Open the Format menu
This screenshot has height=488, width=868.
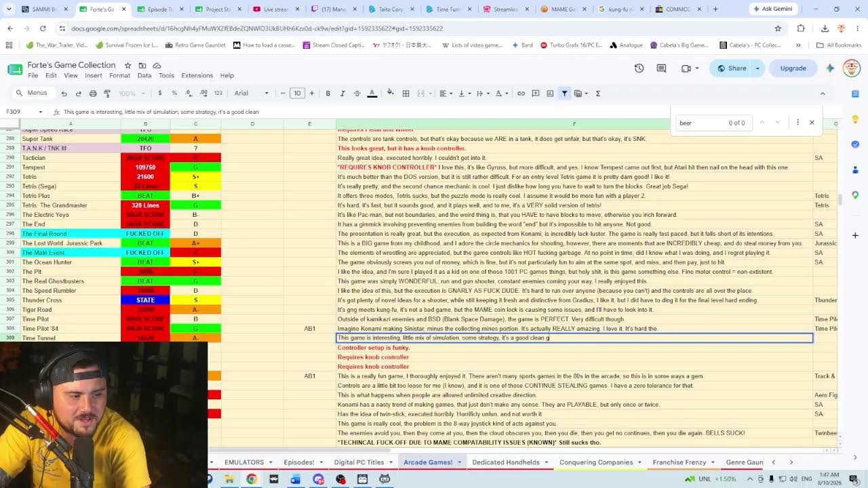pyautogui.click(x=119, y=75)
